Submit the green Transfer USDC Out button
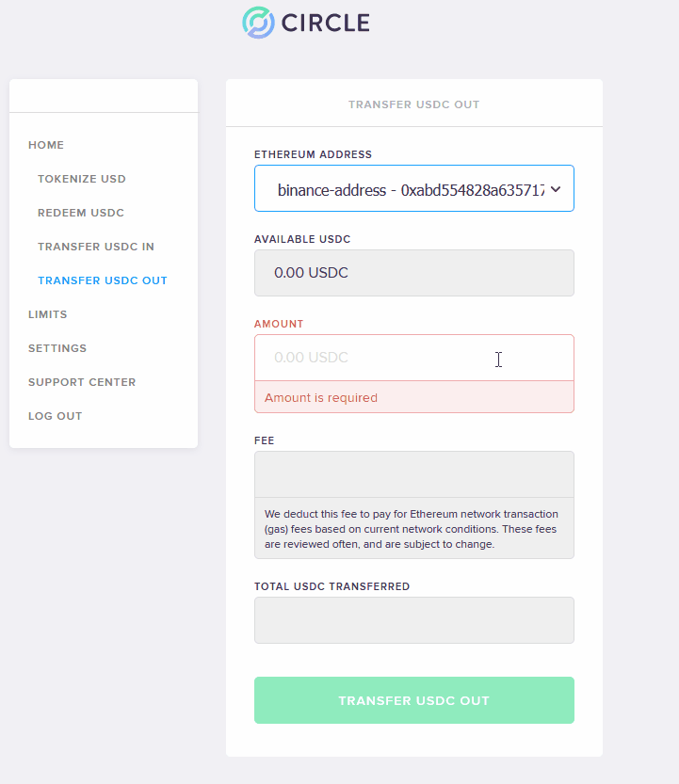 (413, 700)
